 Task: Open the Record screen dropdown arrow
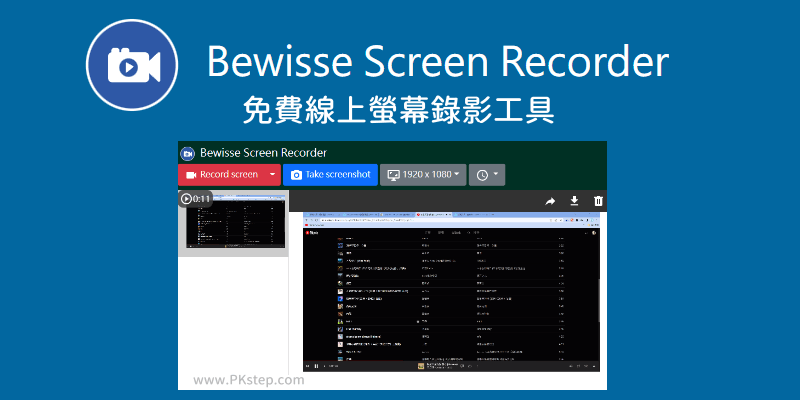273,174
